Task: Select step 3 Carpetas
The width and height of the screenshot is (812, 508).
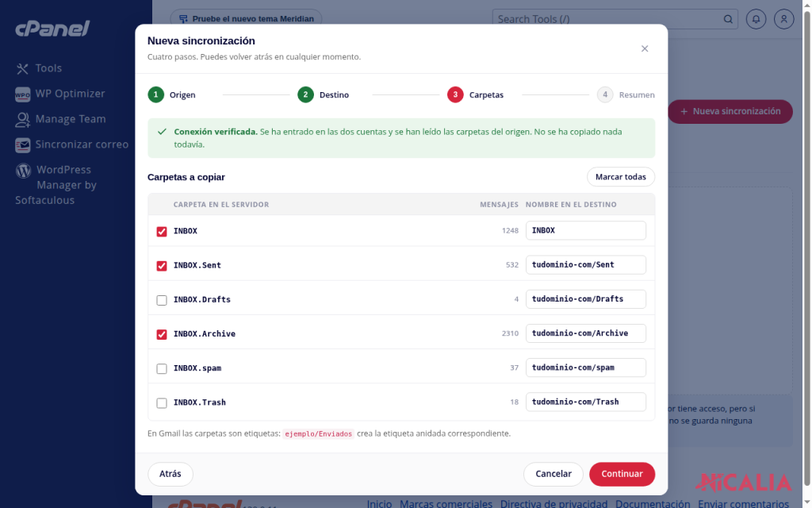Action: click(x=476, y=95)
